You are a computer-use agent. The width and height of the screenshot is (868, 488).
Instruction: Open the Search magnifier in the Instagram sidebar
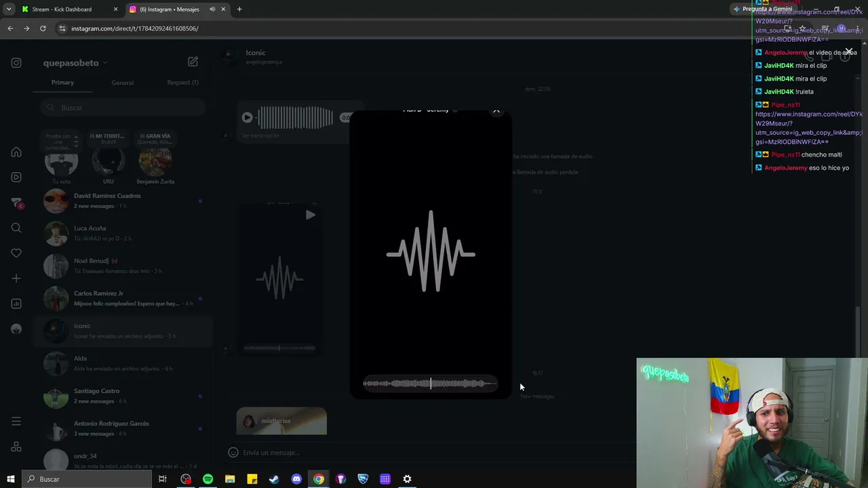click(16, 228)
